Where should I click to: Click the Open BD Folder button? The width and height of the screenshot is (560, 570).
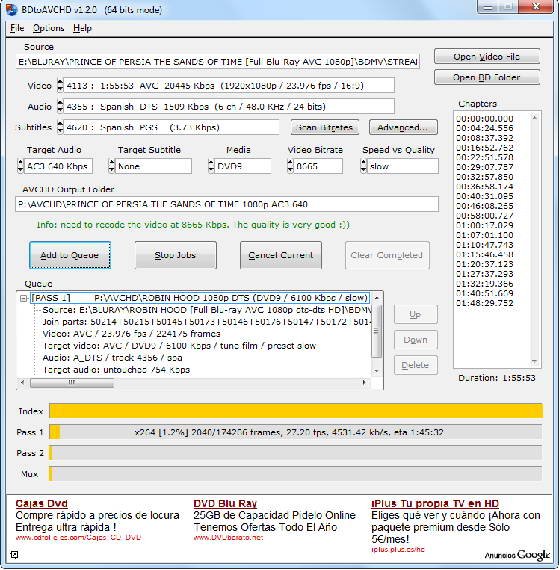(x=487, y=77)
